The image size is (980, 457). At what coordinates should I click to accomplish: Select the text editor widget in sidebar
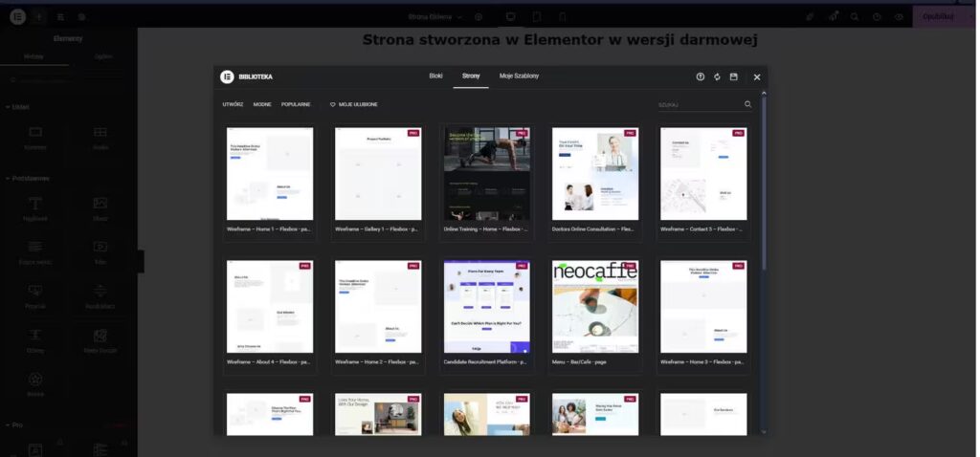coord(35,253)
